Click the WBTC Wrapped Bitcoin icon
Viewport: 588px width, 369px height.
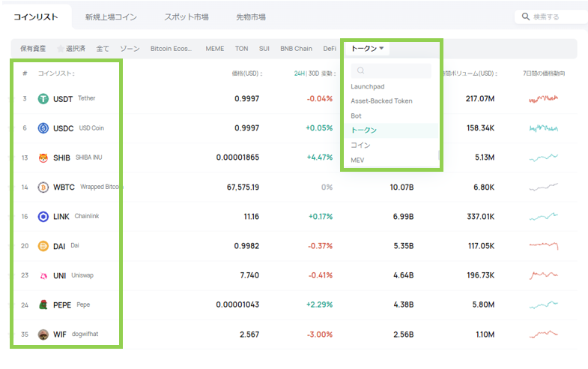coord(43,187)
